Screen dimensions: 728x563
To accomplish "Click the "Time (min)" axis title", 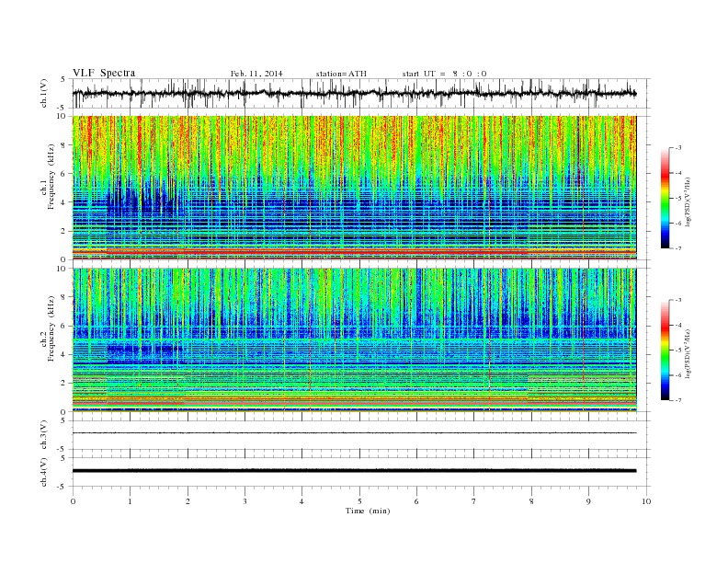I will coord(368,511).
